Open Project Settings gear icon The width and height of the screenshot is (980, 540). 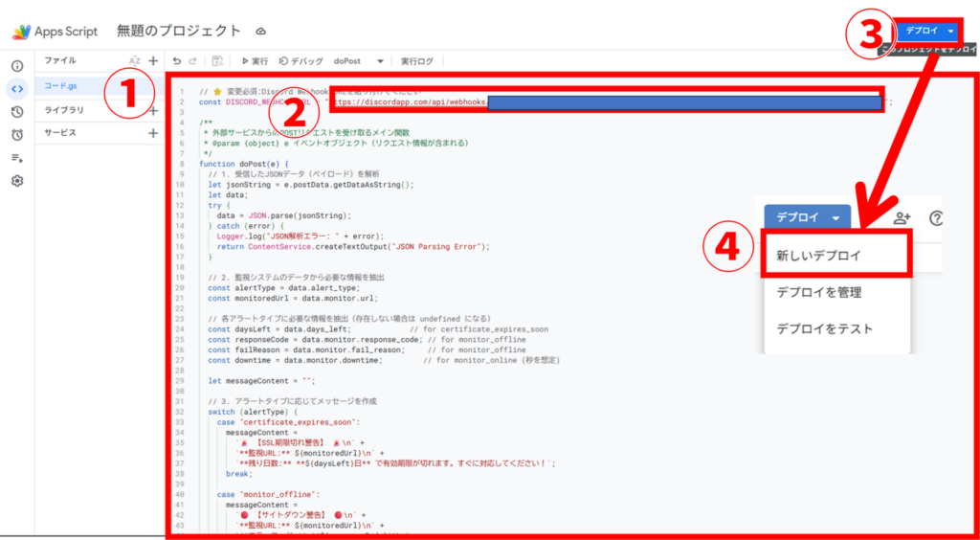17,181
